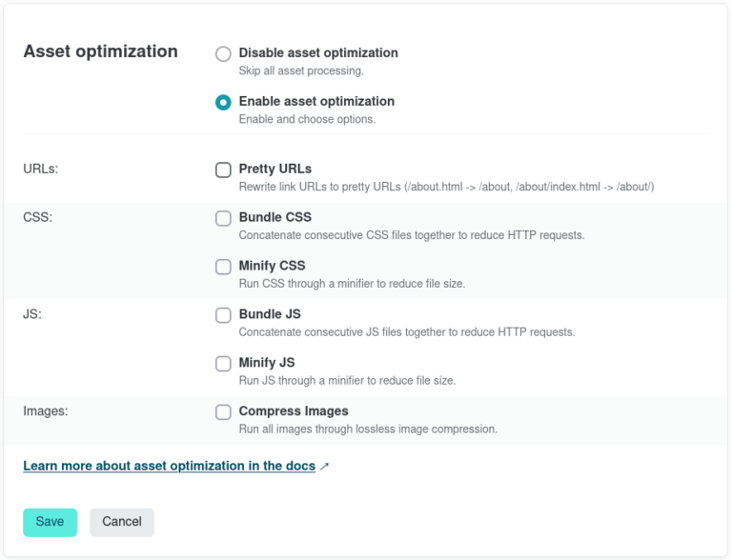The width and height of the screenshot is (732, 560).
Task: Click the 'JS:' row label
Action: click(33, 314)
